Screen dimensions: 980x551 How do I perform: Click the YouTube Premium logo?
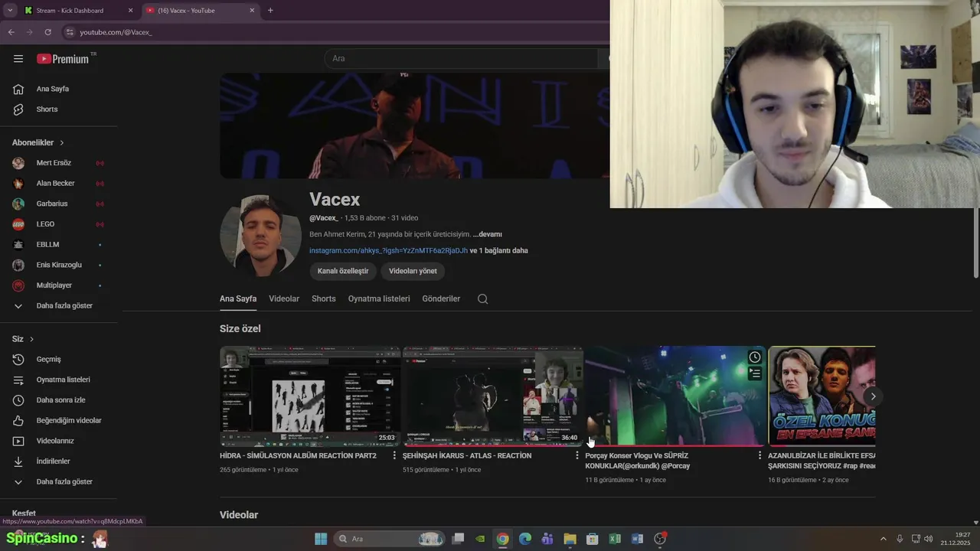64,59
